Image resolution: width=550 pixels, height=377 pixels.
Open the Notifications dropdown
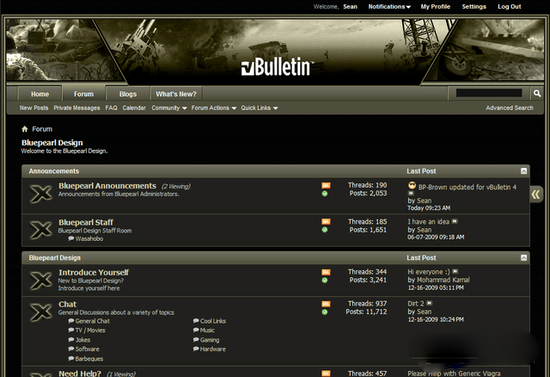389,7
